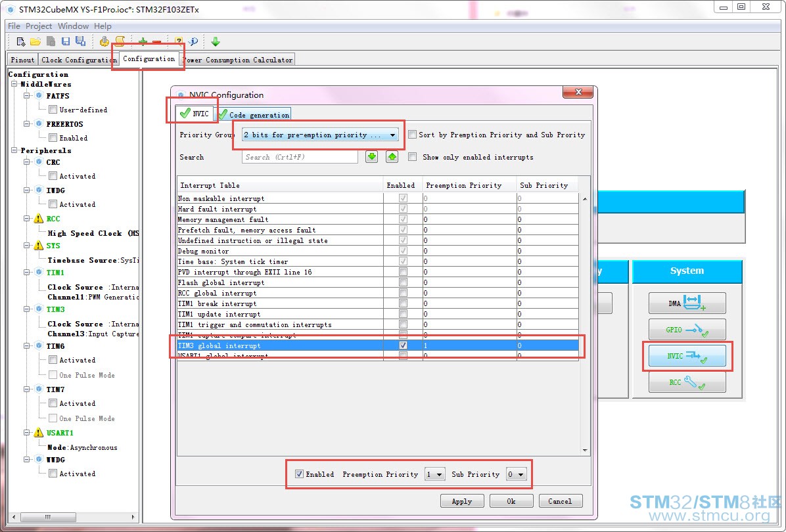Screen dimensions: 786x532
Task: Click left panel horizontal scrollbar thumb
Action: click(48, 517)
